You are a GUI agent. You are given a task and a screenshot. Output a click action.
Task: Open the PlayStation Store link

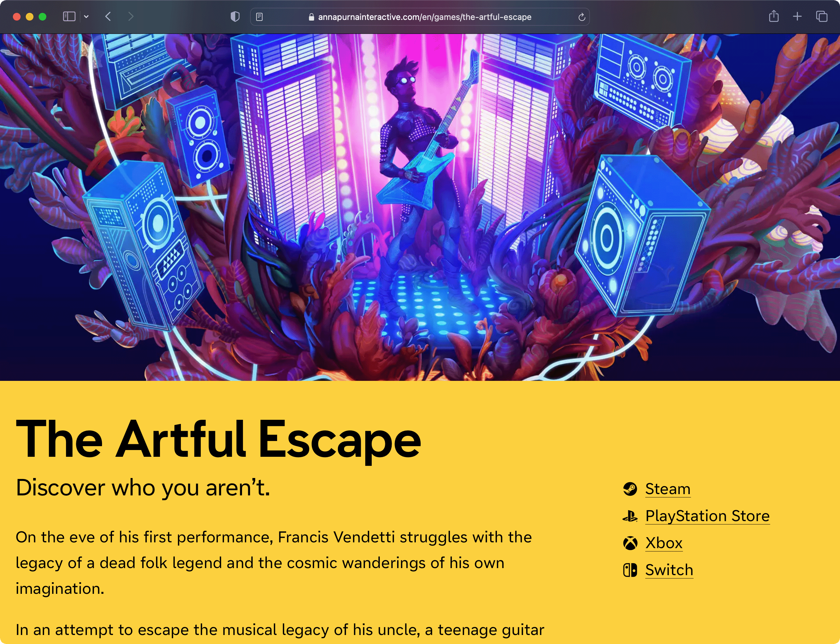tap(707, 516)
